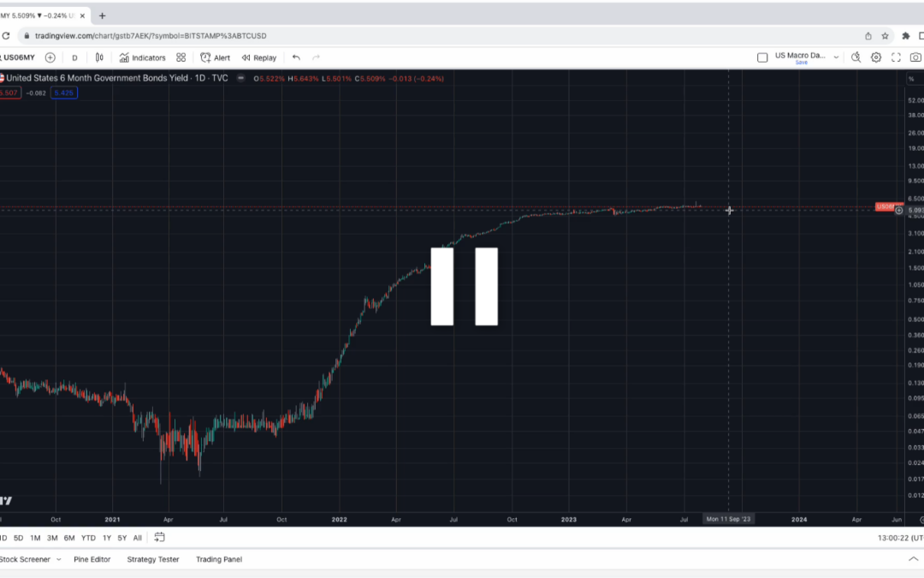Open the Stock Screener dropdown arrow
Image resolution: width=924 pixels, height=578 pixels.
58,559
